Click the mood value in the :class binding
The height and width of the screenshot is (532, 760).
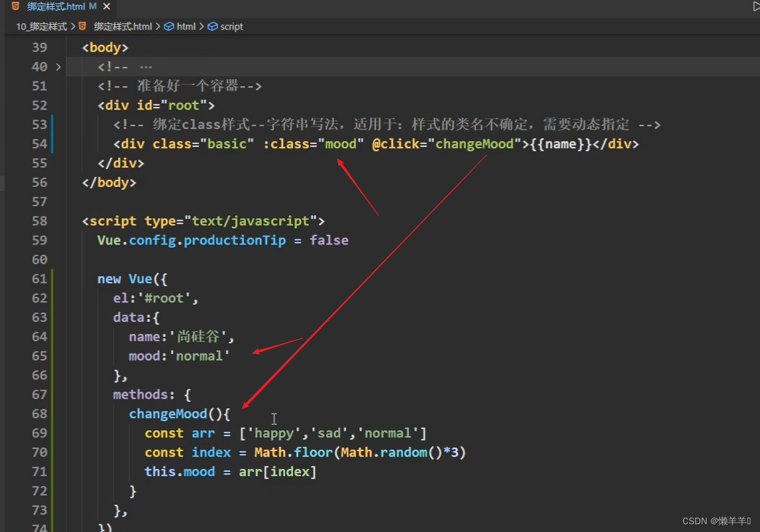pyautogui.click(x=340, y=144)
